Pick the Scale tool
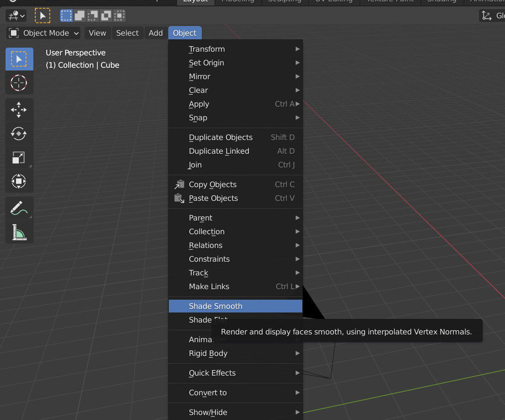The width and height of the screenshot is (505, 420). point(19,157)
